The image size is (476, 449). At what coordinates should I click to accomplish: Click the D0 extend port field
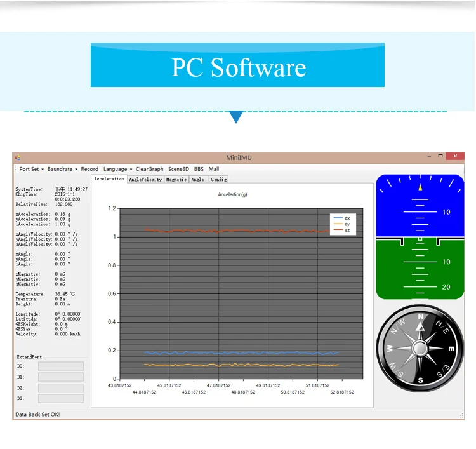61,366
